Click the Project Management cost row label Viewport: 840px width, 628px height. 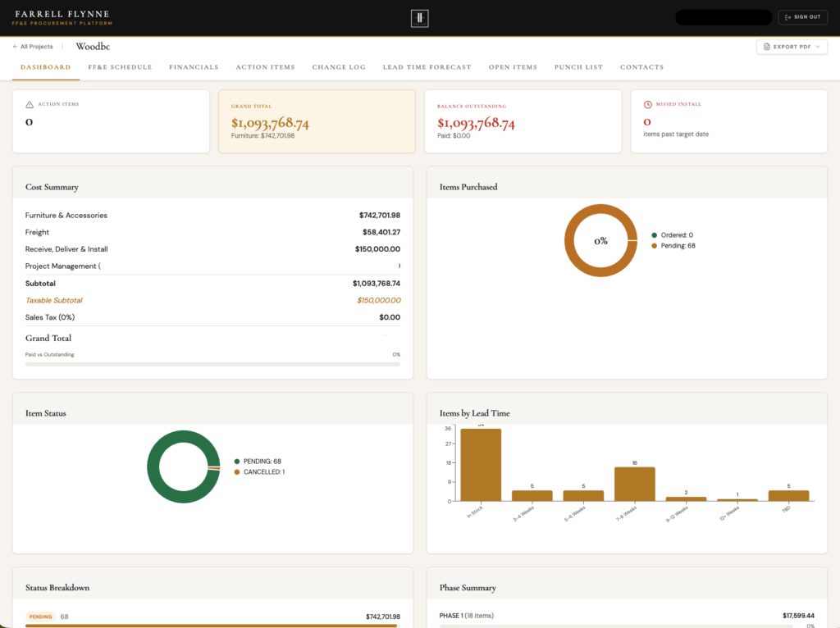(x=62, y=266)
